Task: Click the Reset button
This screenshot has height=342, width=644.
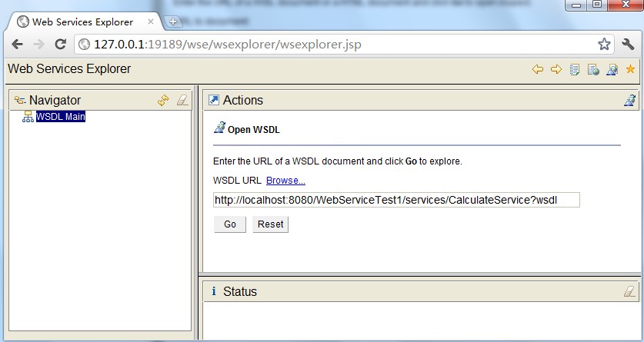Action: (x=270, y=224)
